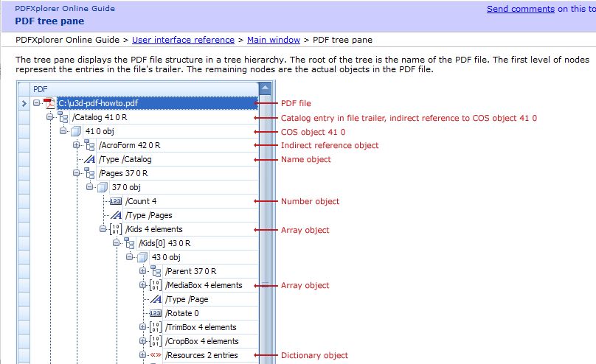Click the reference icon beside /Kids[0] 43 0 R
This screenshot has height=364, width=596.
click(x=130, y=243)
